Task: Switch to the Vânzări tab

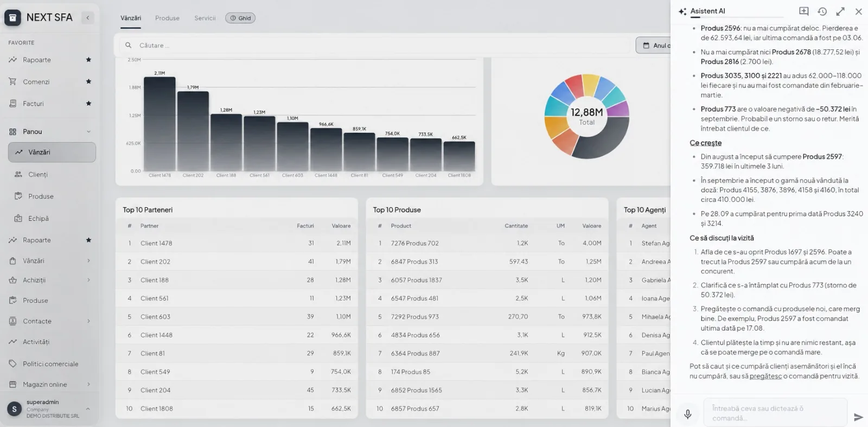Action: 131,18
